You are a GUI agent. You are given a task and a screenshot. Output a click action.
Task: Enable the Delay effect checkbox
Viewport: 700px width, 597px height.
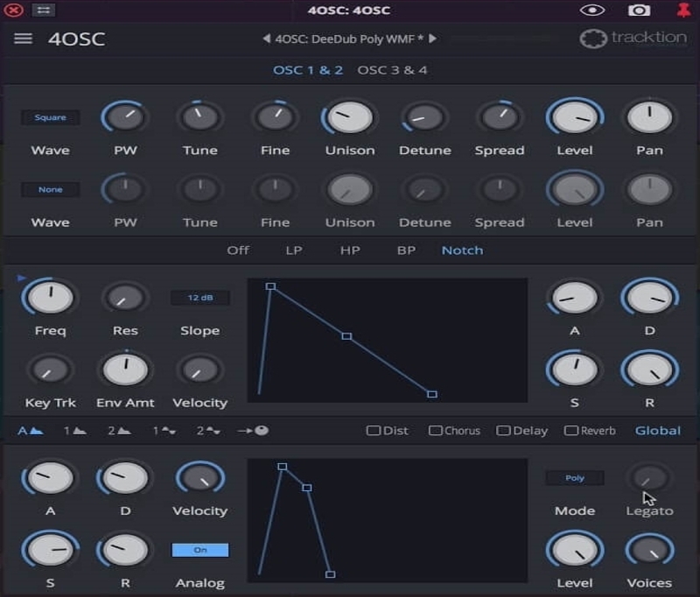(x=503, y=431)
